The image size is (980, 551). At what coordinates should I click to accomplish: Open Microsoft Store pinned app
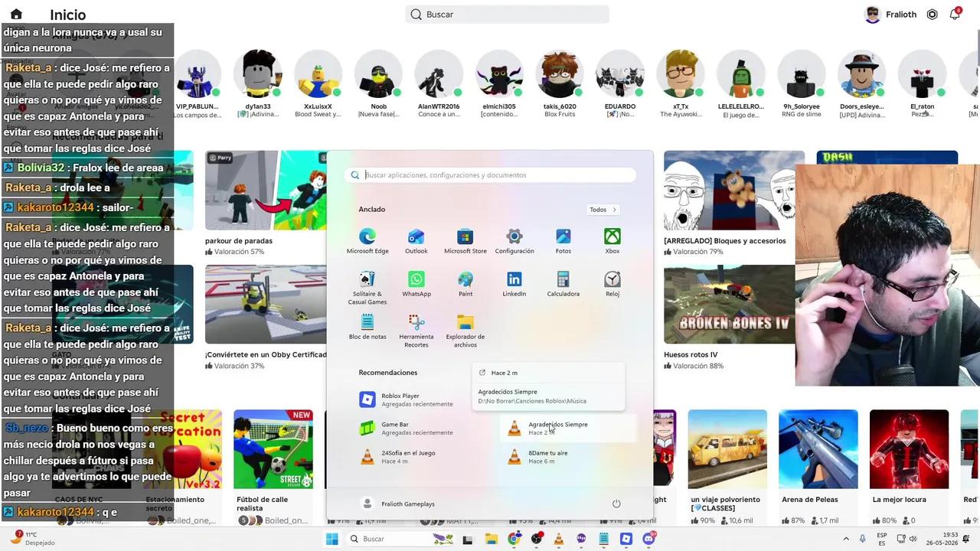[x=465, y=240]
